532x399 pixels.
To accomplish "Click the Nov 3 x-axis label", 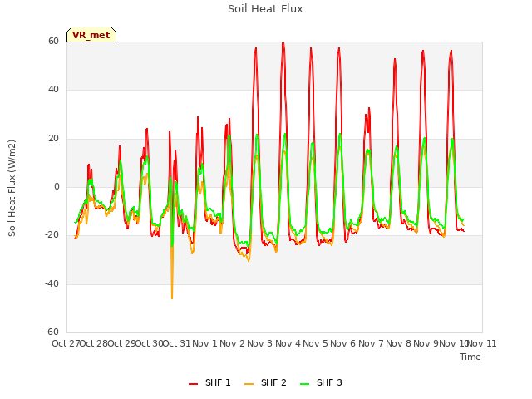I will (260, 343).
